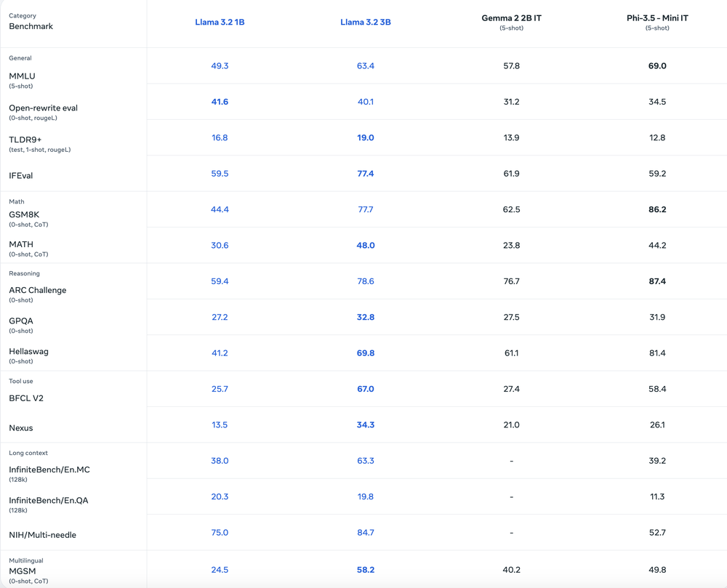Select the TLDR9+ benchmark label
This screenshot has height=588, width=727.
[26, 138]
